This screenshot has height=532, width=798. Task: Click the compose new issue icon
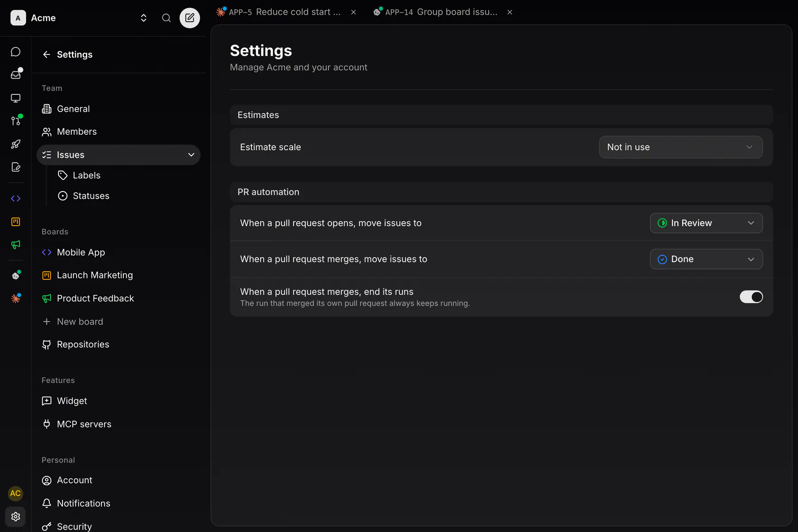point(190,18)
